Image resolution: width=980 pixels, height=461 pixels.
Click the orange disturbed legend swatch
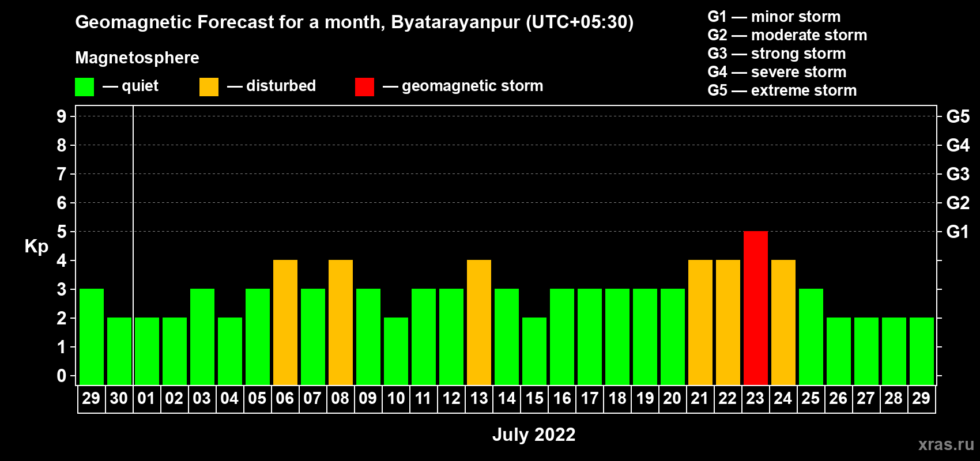[209, 87]
